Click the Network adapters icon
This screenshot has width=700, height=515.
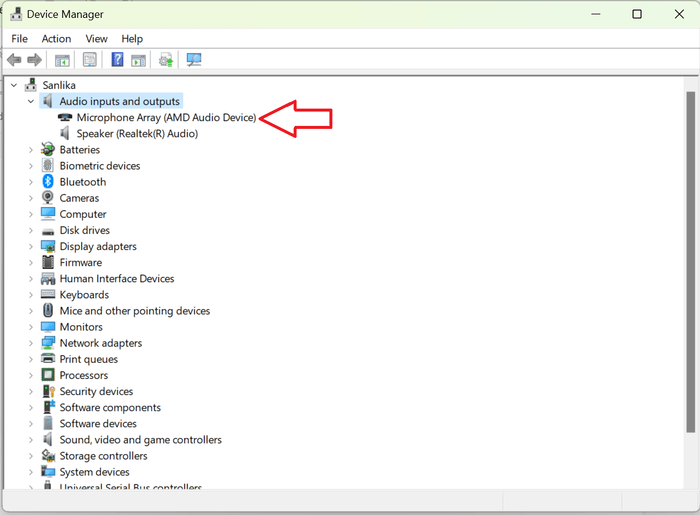(x=48, y=343)
